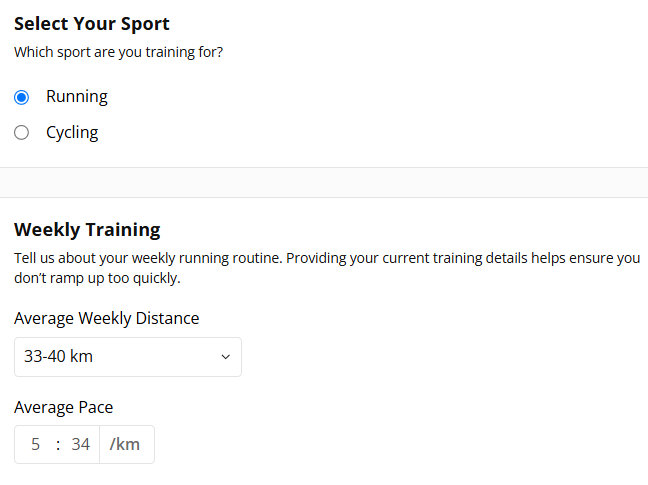This screenshot has width=648, height=485.
Task: Select the Running radio button
Action: [x=22, y=97]
